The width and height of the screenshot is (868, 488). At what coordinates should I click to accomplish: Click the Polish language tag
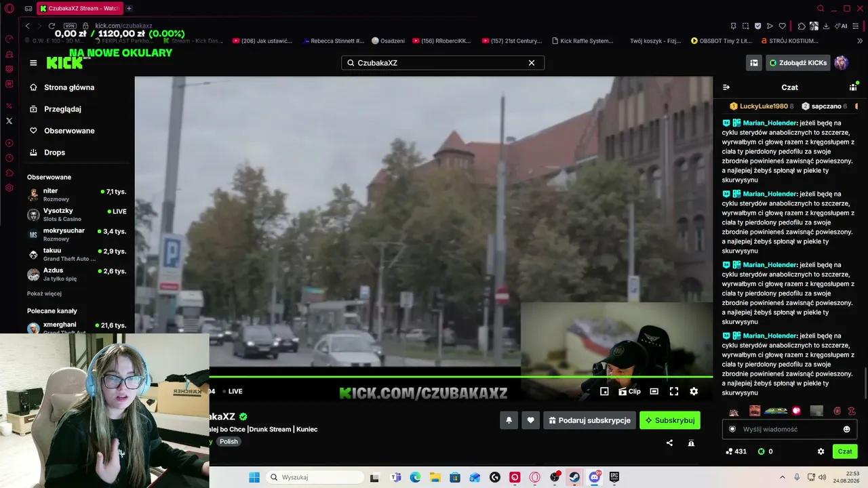click(x=229, y=441)
